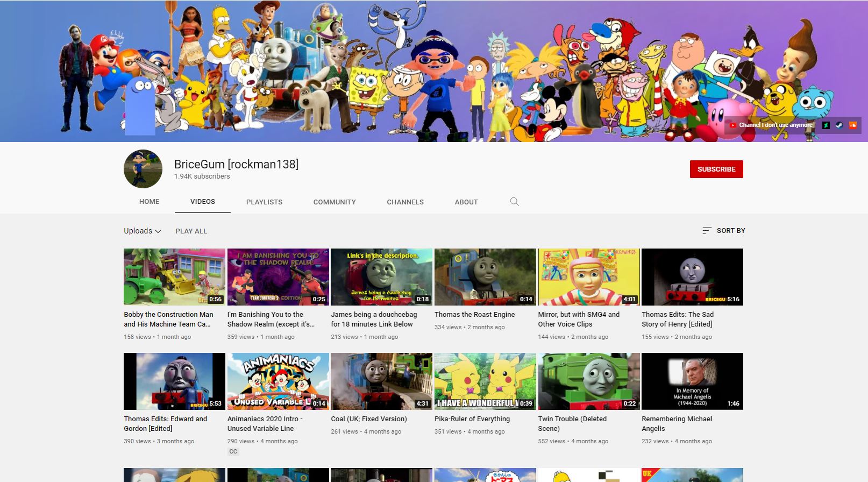Image resolution: width=868 pixels, height=482 pixels.
Task: Click the red SUBSCRIBE button
Action: point(716,169)
